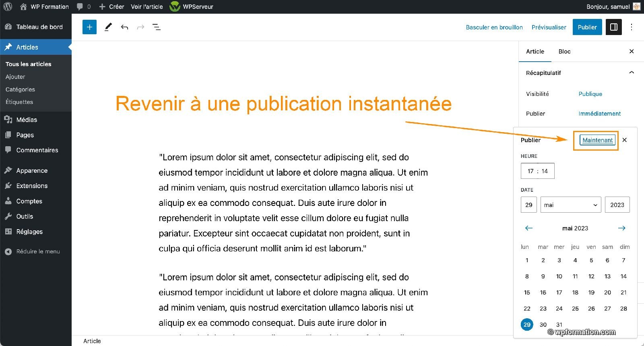Screen dimensions: 644x346
Task: Open the Pages menu
Action: (36, 135)
